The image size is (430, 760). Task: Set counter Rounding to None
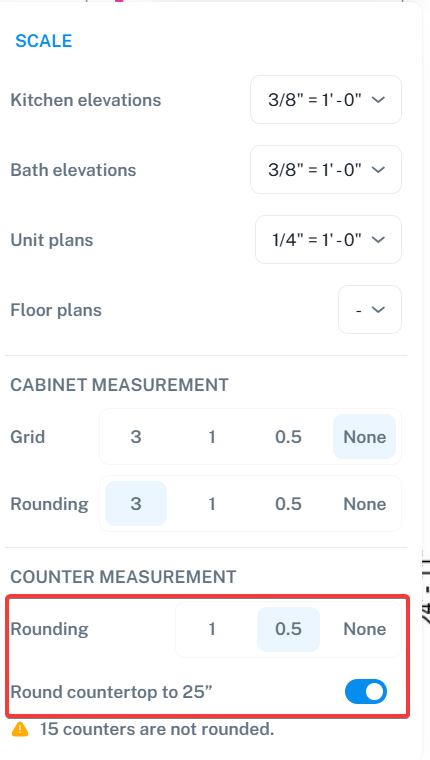point(365,629)
